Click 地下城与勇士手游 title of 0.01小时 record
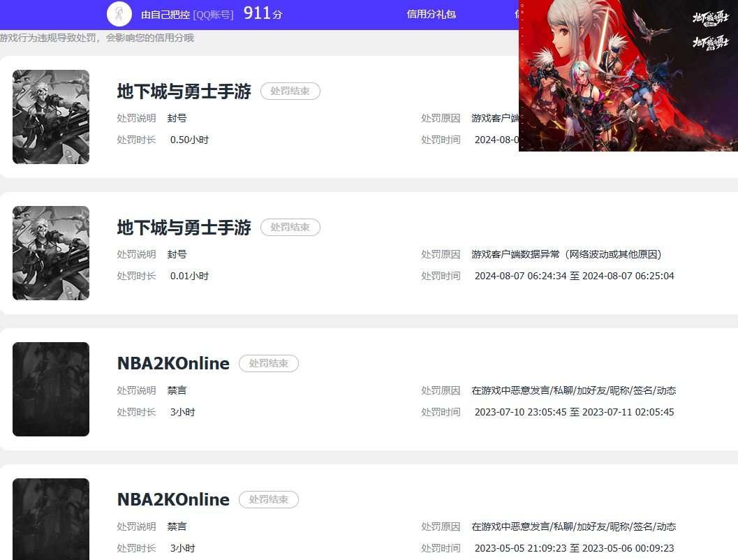This screenshot has width=738, height=560. point(184,228)
